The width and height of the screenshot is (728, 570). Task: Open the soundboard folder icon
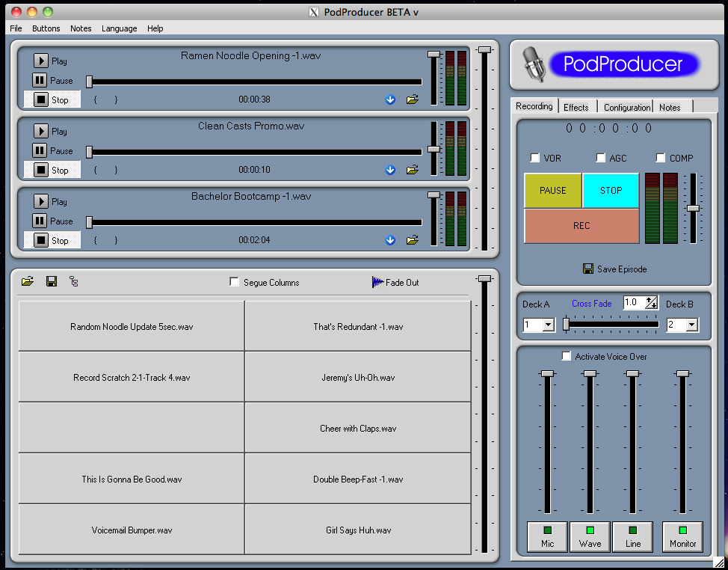(x=28, y=281)
